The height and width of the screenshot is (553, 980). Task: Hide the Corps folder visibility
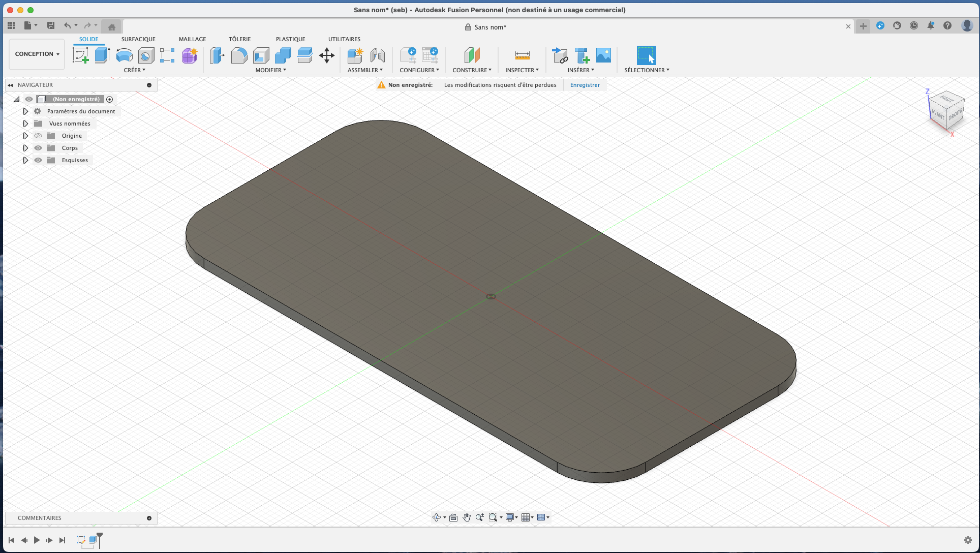coord(38,148)
